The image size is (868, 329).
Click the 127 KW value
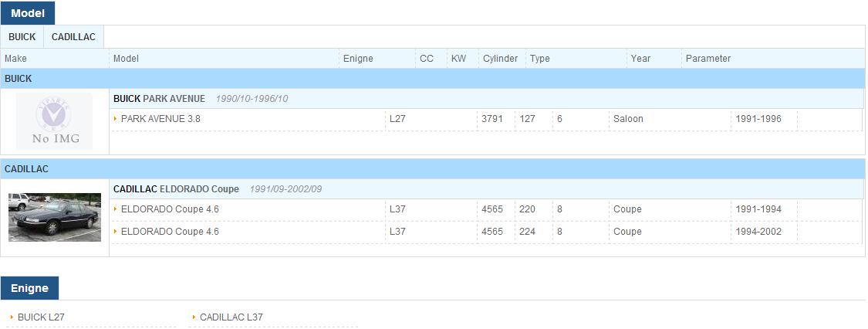pyautogui.click(x=528, y=118)
